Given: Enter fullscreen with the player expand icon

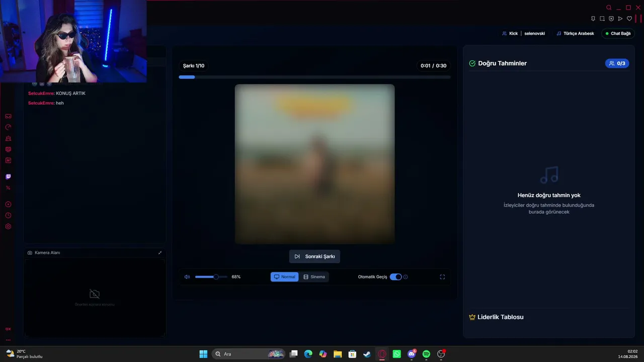Looking at the screenshot, I should pos(442,277).
